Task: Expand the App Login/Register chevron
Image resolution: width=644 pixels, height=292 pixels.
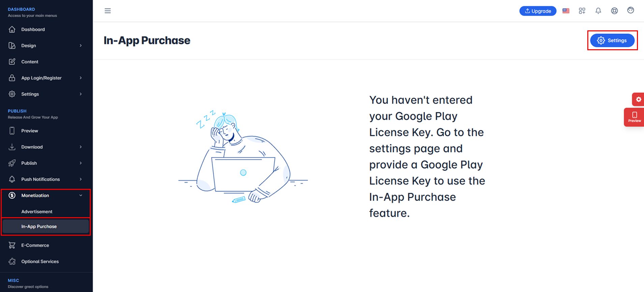Action: click(81, 78)
